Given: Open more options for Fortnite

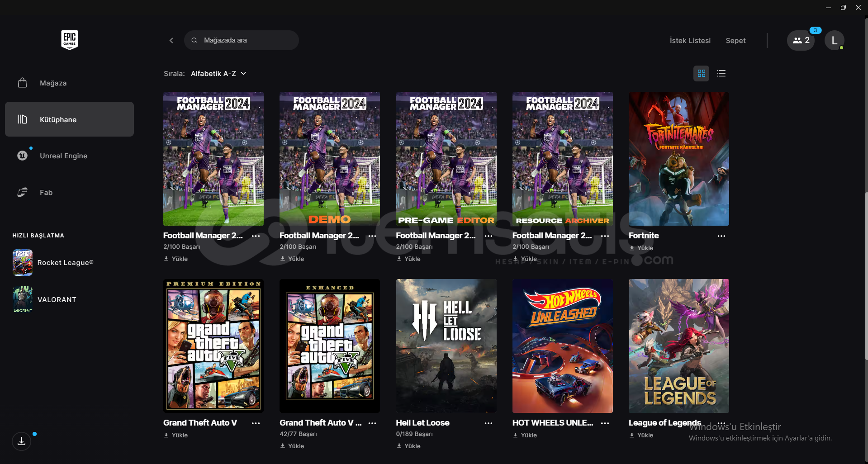Looking at the screenshot, I should click(721, 236).
